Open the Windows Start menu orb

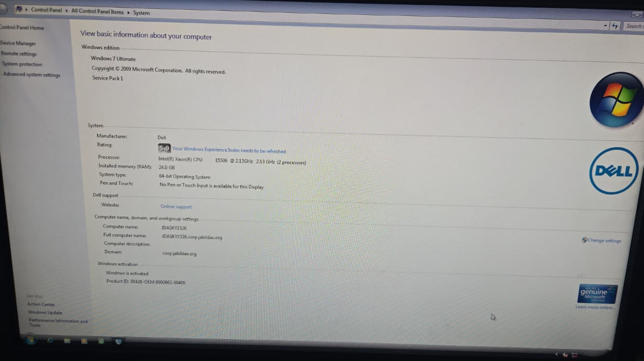[31, 340]
